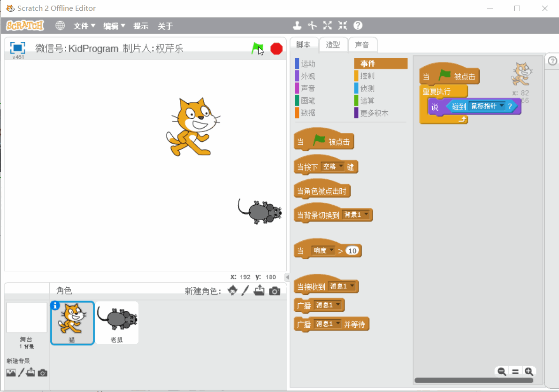
Task: Paint a new sprite
Action: (x=245, y=291)
